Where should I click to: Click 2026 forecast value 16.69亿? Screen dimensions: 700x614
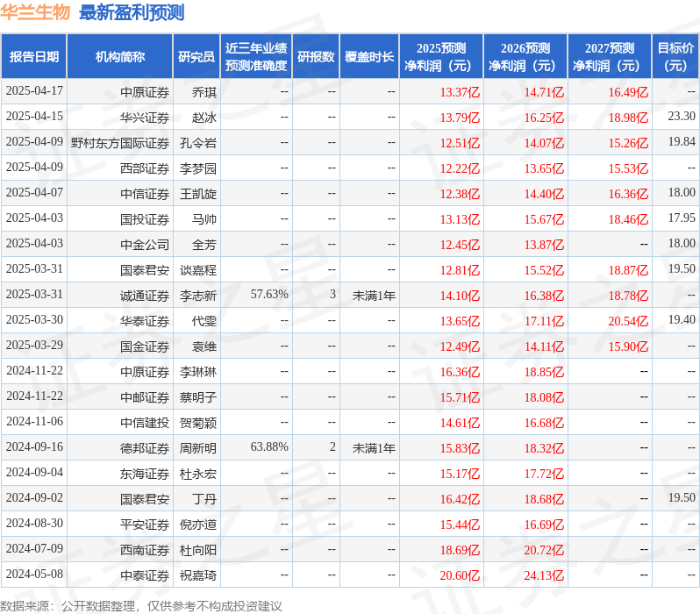click(544, 525)
